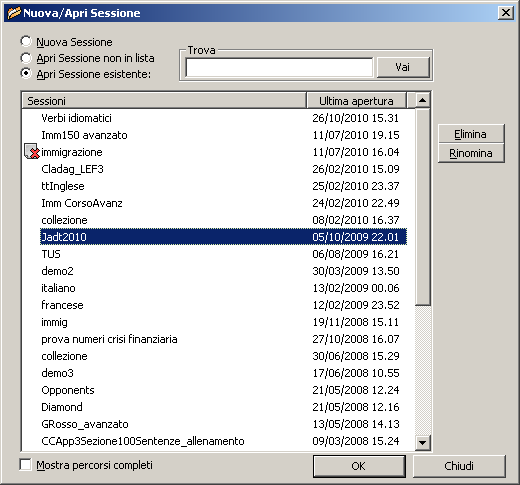
Task: Select the Cladag_LEF3 session entry
Action: 223,169
